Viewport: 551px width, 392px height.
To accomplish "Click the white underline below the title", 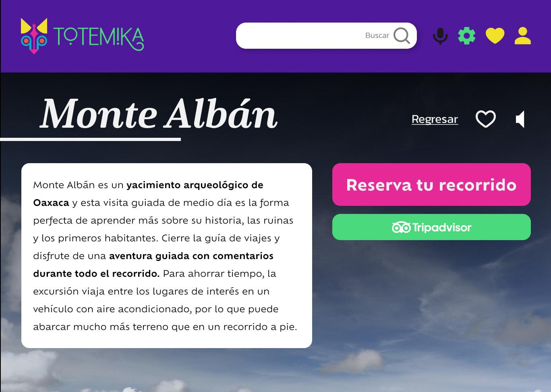I will [x=90, y=139].
